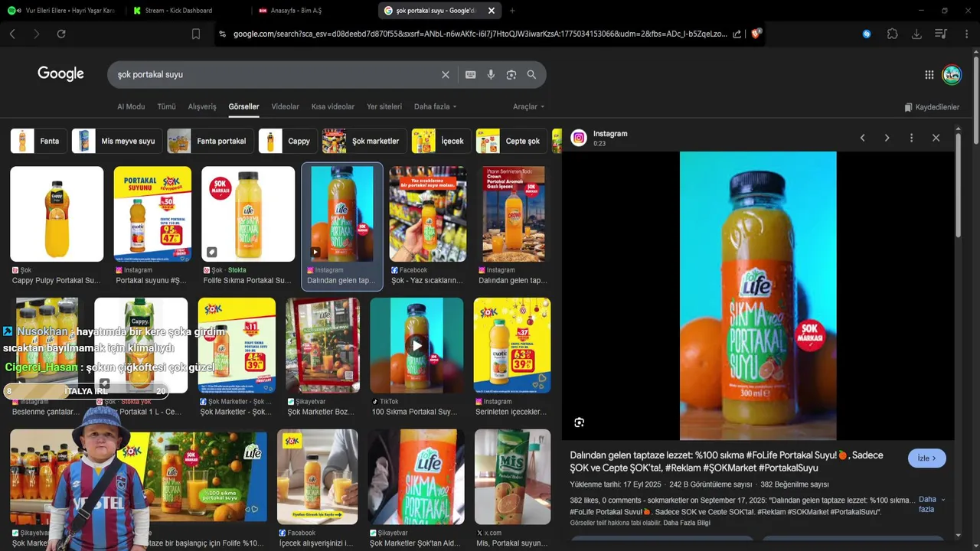This screenshot has width=980, height=551.
Task: Go back to previous page
Action: 12,34
